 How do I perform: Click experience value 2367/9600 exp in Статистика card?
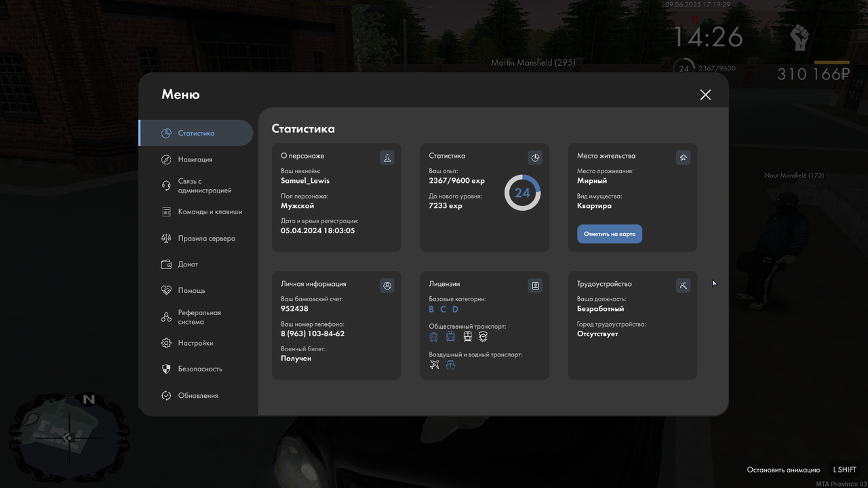click(x=457, y=181)
